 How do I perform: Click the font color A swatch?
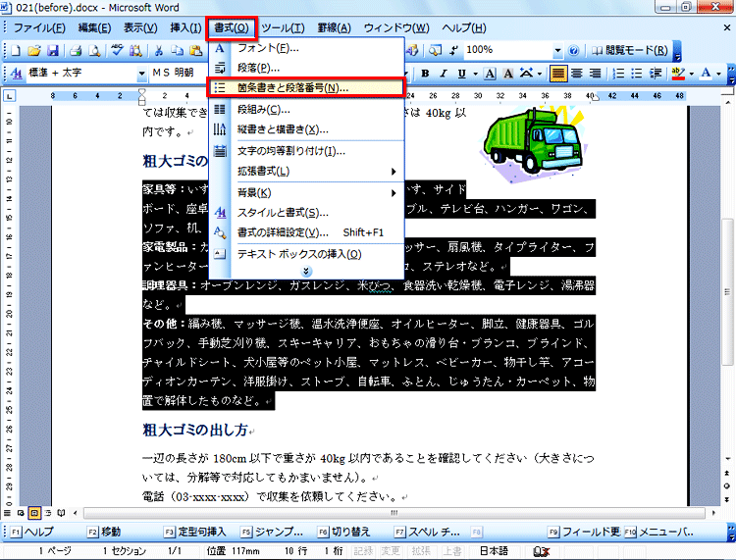[706, 74]
